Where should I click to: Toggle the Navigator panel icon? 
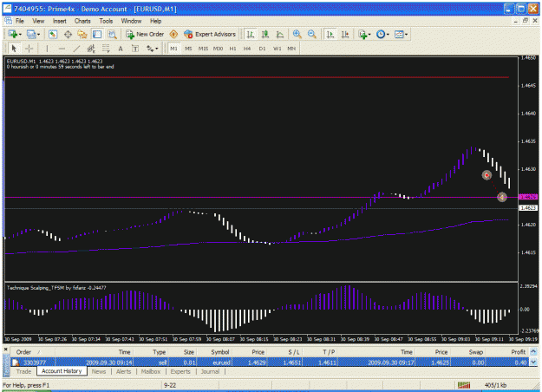pos(82,34)
